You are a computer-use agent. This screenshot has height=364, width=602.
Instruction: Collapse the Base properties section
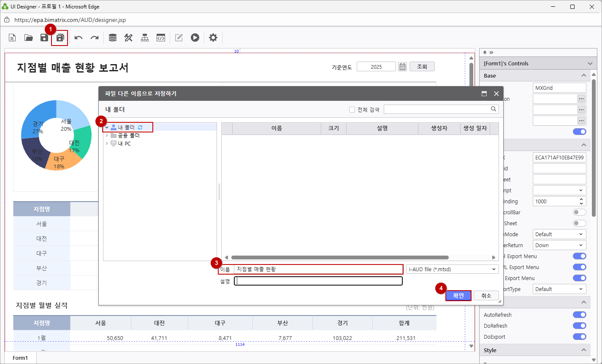(x=583, y=75)
